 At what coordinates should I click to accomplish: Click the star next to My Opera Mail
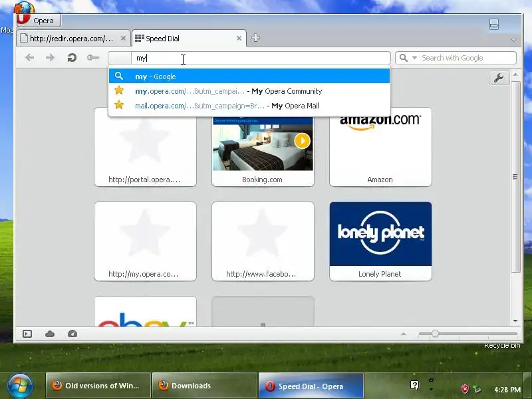(119, 105)
